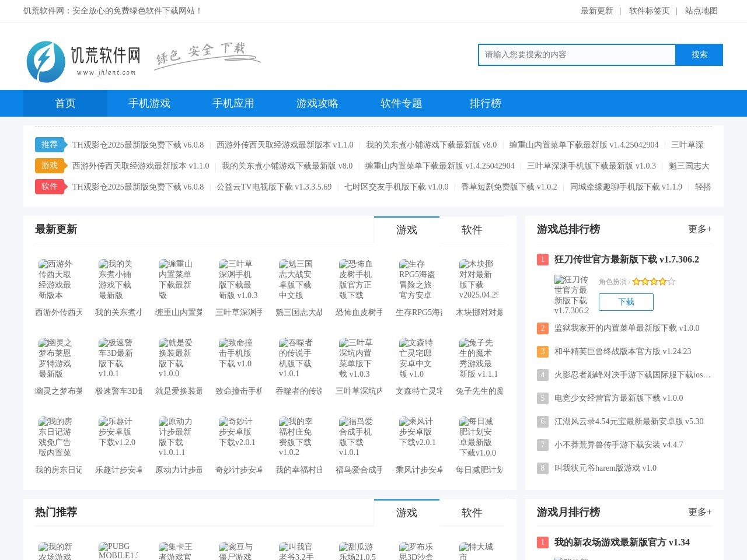Click the 游戏 badge in the notice bar
Viewport: 747px width, 560px height.
(x=50, y=166)
